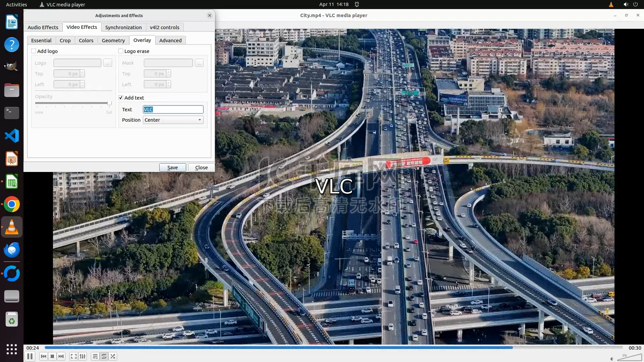Viewport: 644px width, 362px height.
Task: Click the Close button in Adjustments dialog
Action: (x=201, y=167)
